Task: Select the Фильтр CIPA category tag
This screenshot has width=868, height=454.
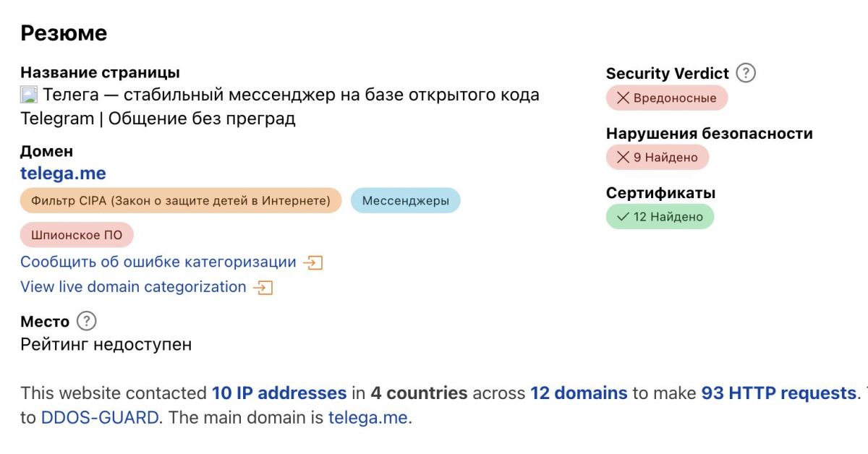Action: tap(181, 200)
